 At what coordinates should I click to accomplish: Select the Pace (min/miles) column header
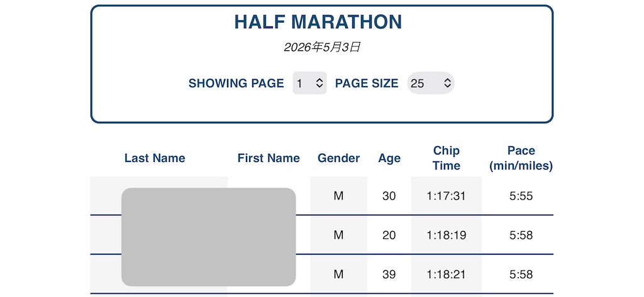(521, 158)
